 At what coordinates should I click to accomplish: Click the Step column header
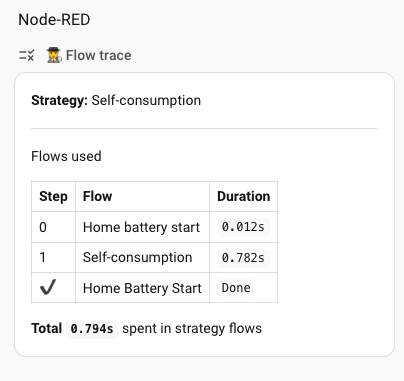click(x=53, y=196)
